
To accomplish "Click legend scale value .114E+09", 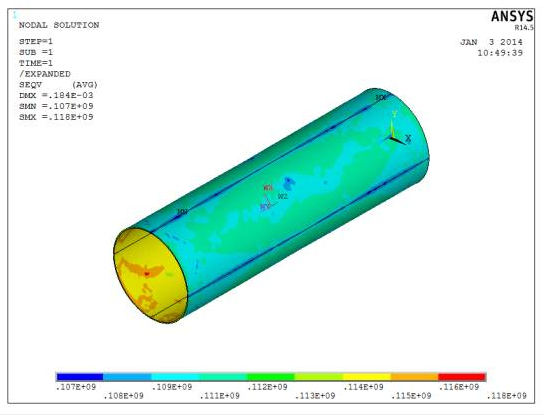I will (x=363, y=387).
